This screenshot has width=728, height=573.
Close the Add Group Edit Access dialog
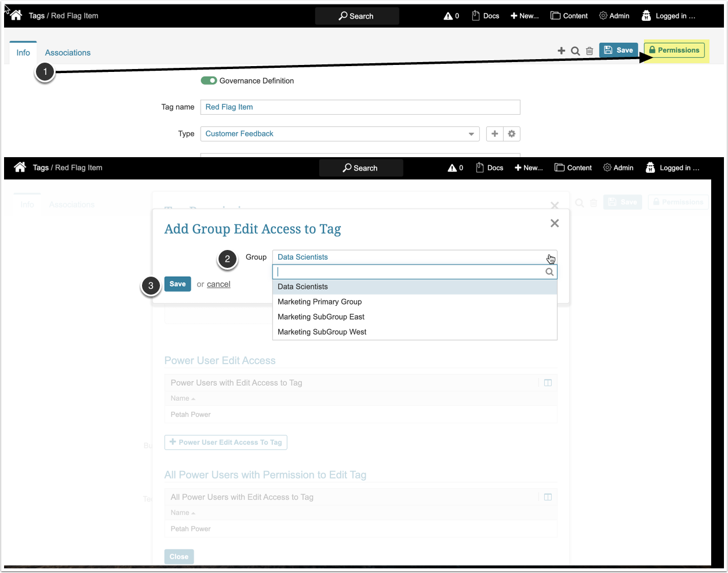coord(555,223)
